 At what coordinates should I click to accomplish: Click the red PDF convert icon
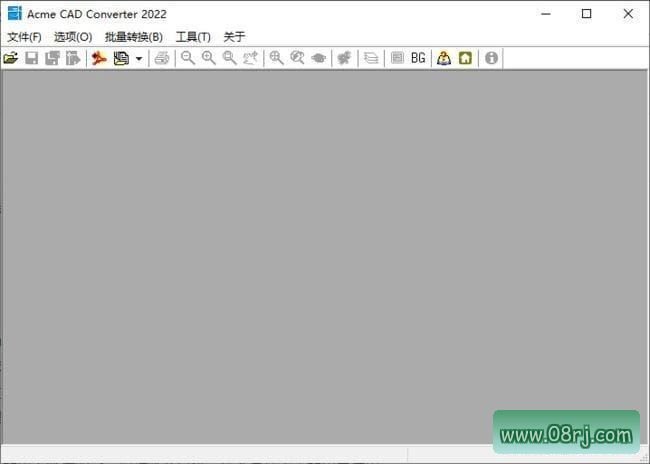99,58
